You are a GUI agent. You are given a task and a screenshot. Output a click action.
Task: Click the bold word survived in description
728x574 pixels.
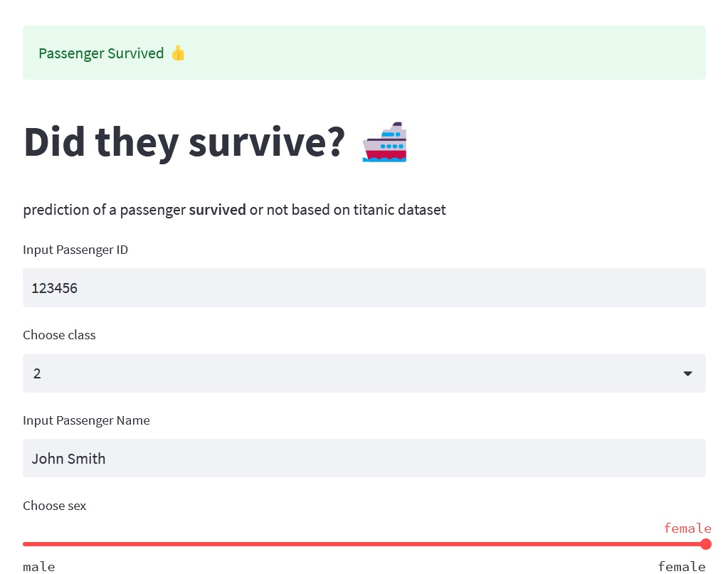[218, 209]
